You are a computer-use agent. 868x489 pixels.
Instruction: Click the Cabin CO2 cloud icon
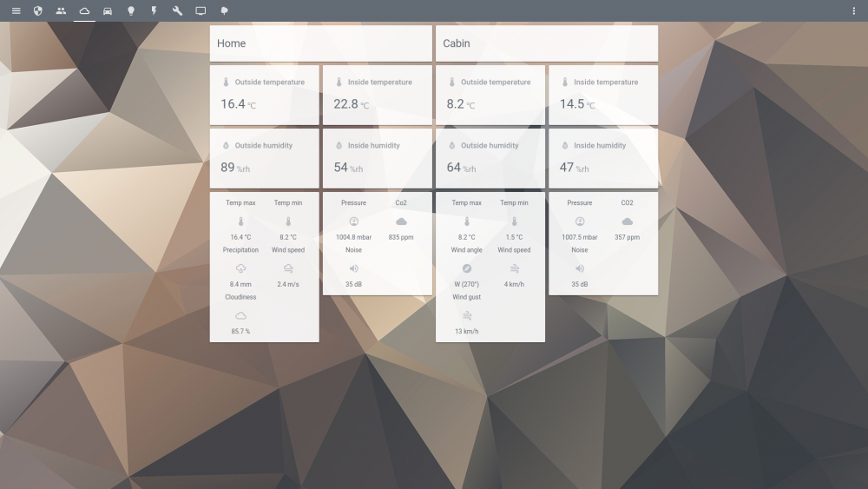627,221
